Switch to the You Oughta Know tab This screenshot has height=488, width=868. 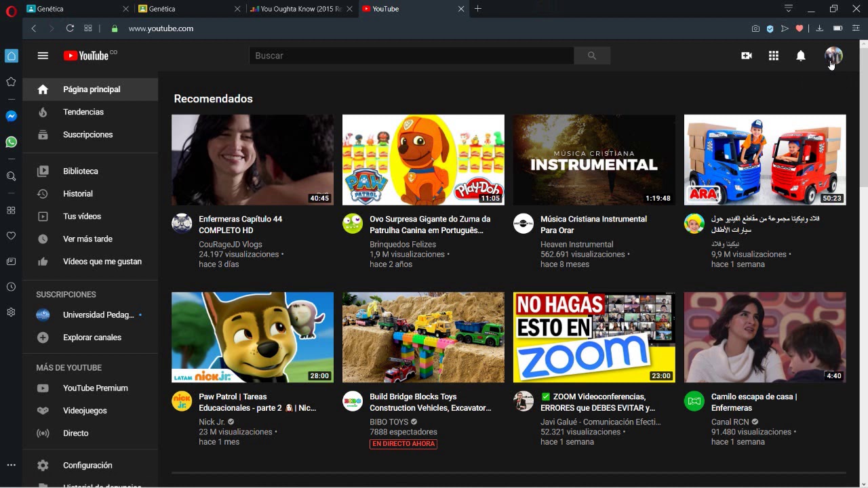pos(300,9)
